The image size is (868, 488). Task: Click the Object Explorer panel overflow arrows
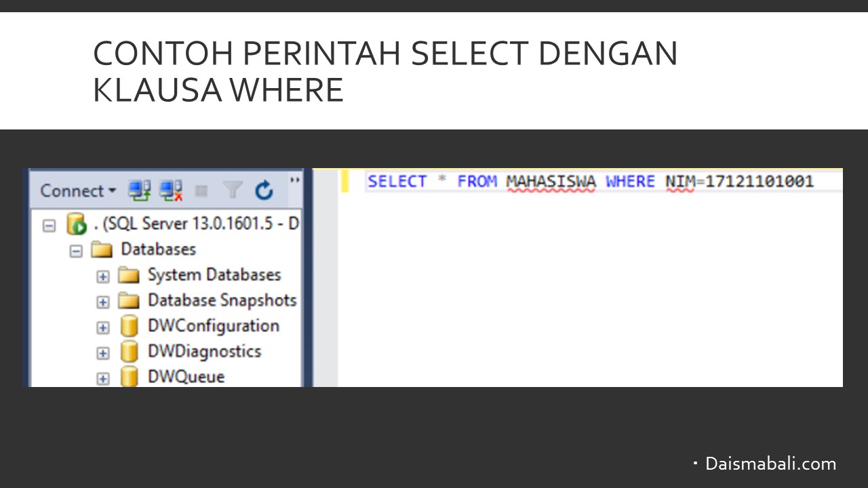click(295, 180)
